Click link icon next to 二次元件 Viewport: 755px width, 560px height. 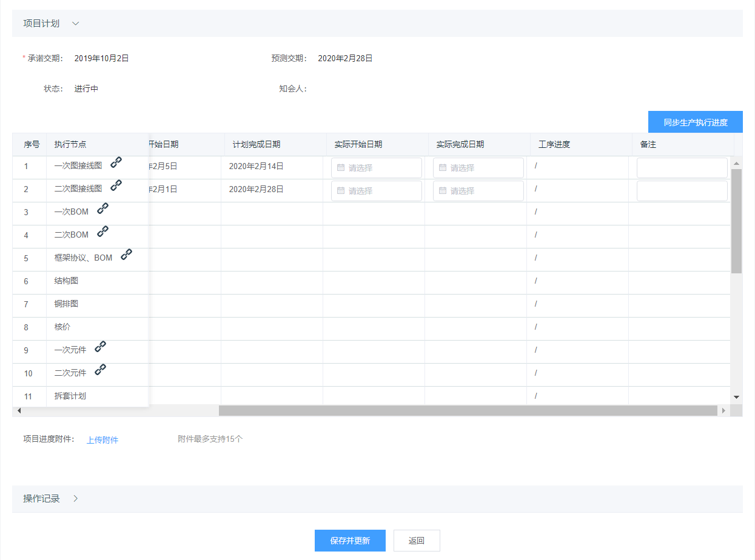tap(101, 370)
